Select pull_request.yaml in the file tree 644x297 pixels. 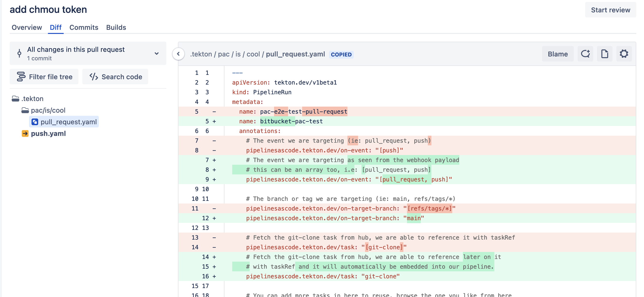pos(64,122)
